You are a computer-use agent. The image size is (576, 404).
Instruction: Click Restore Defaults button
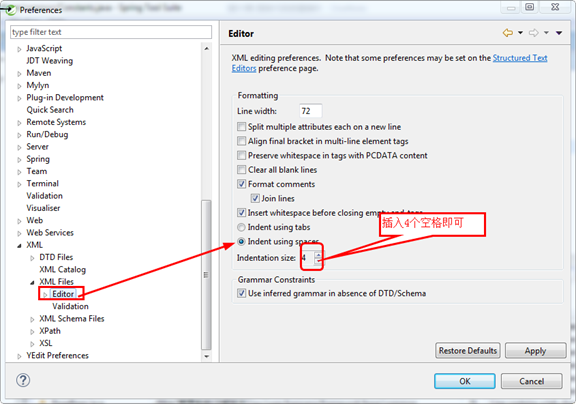point(468,350)
